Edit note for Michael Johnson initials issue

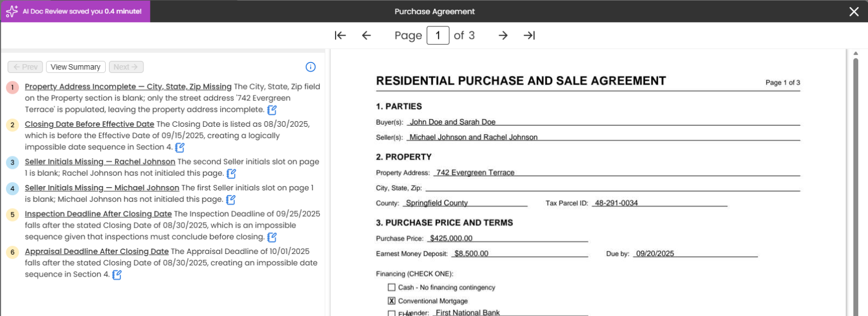230,200
